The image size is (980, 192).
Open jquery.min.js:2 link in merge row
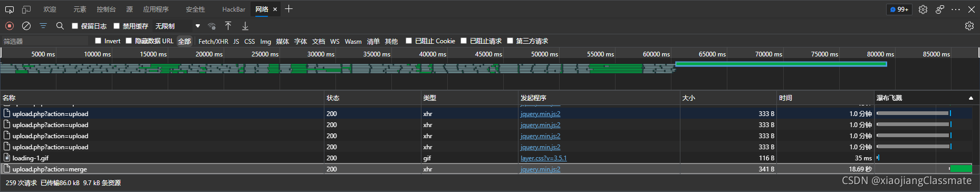(540, 169)
